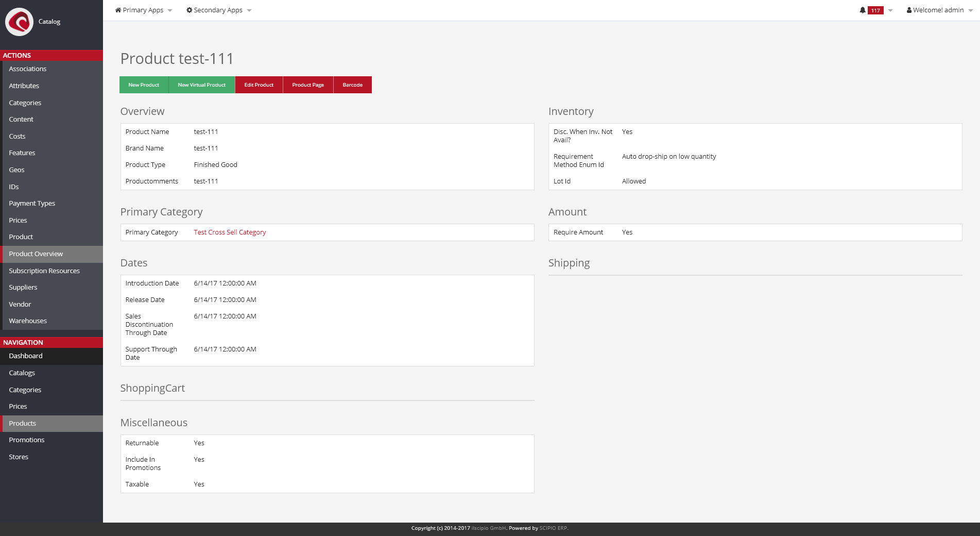Click the Scipio ERP logo icon
Image resolution: width=980 pixels, height=536 pixels.
[19, 22]
